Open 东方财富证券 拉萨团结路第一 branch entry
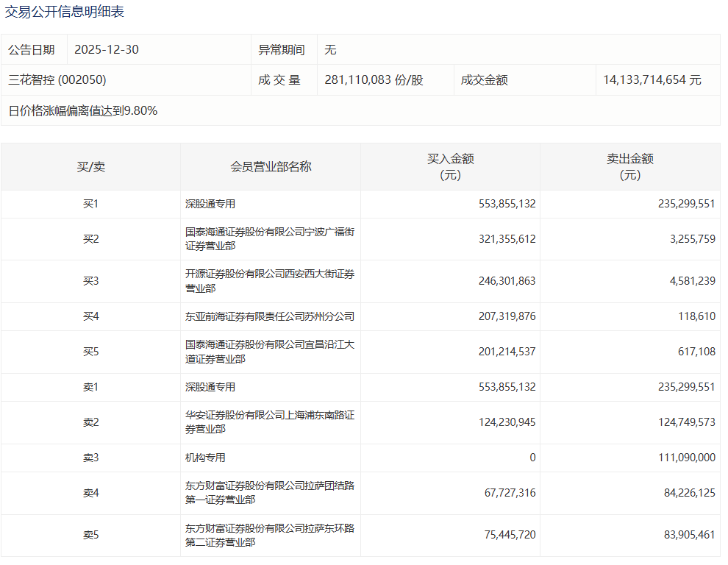 click(x=270, y=493)
